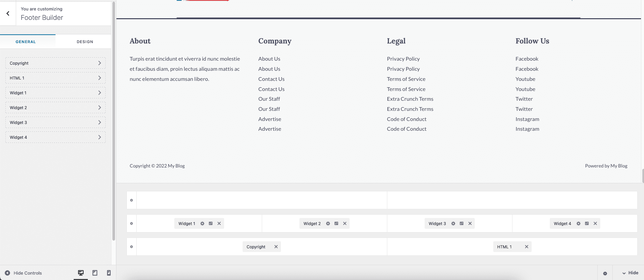Viewport: 644px width, 280px height.
Task: Click Copyright © 2022 My Blog text
Action: click(x=157, y=166)
